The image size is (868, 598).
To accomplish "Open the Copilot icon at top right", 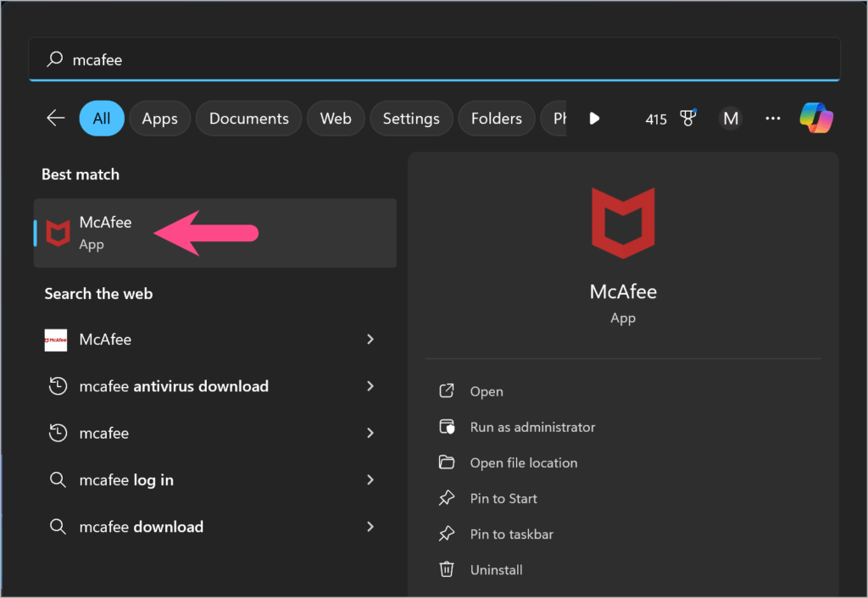I will coord(815,119).
